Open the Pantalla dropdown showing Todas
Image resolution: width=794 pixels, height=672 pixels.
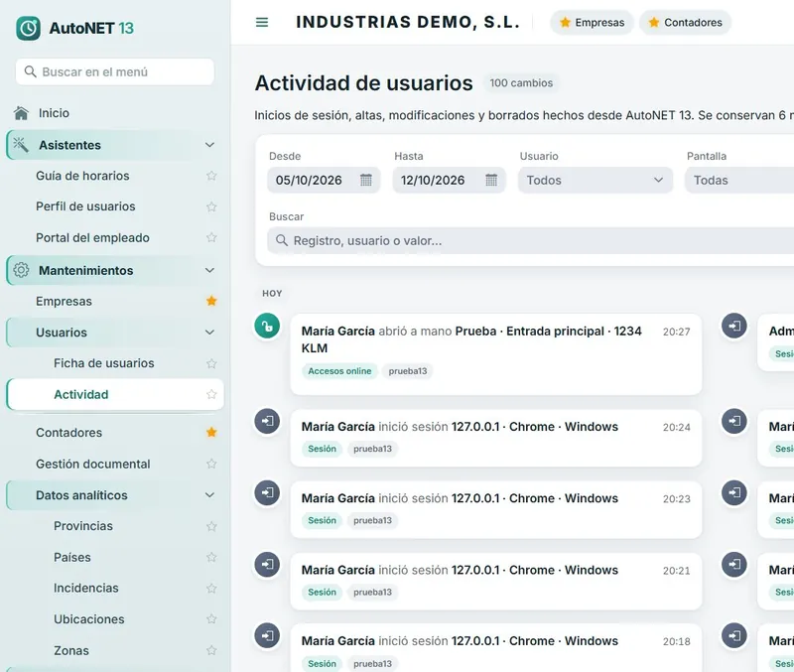pyautogui.click(x=739, y=180)
